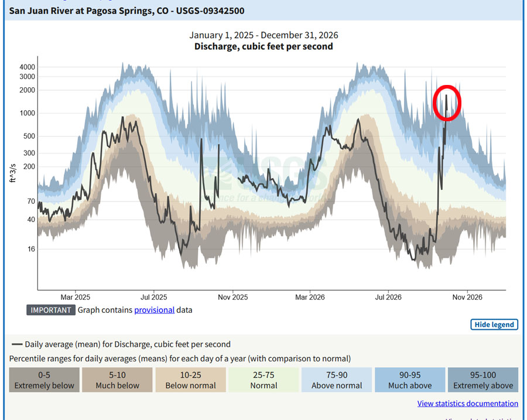Click the Jul 2026 axis label
Screen dimensions: 527x420
coord(388,297)
